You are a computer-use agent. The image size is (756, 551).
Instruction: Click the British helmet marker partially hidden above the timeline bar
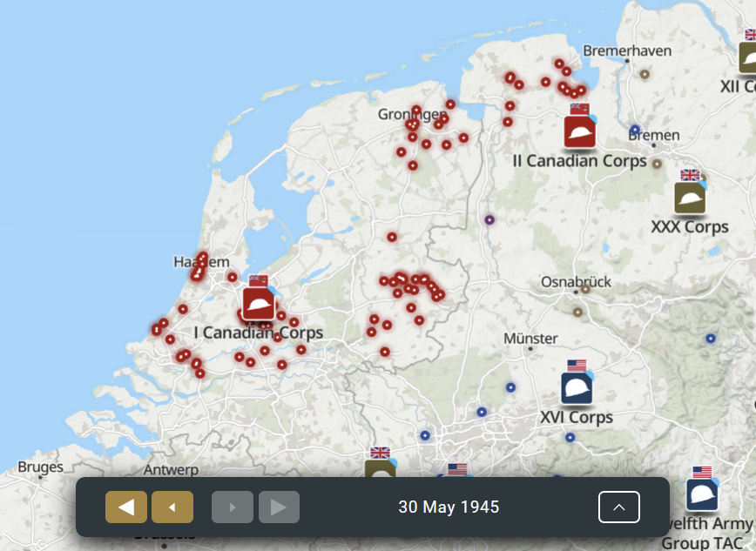tap(381, 469)
